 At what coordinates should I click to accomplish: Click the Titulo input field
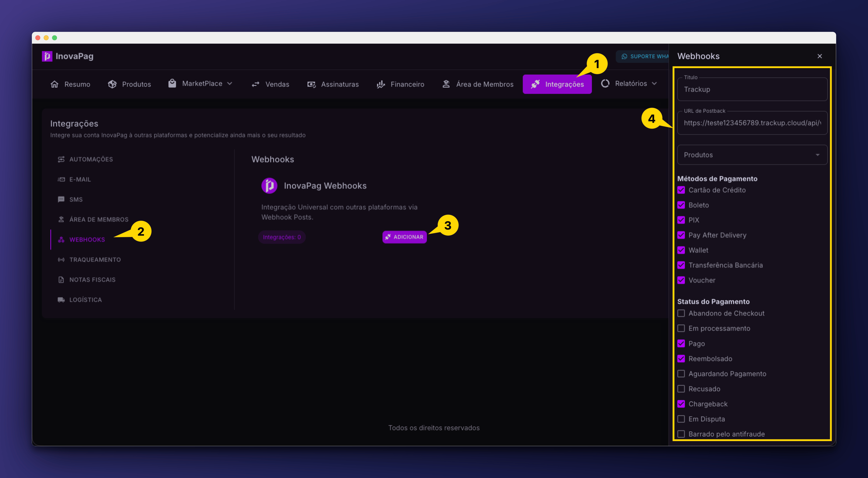pyautogui.click(x=752, y=89)
